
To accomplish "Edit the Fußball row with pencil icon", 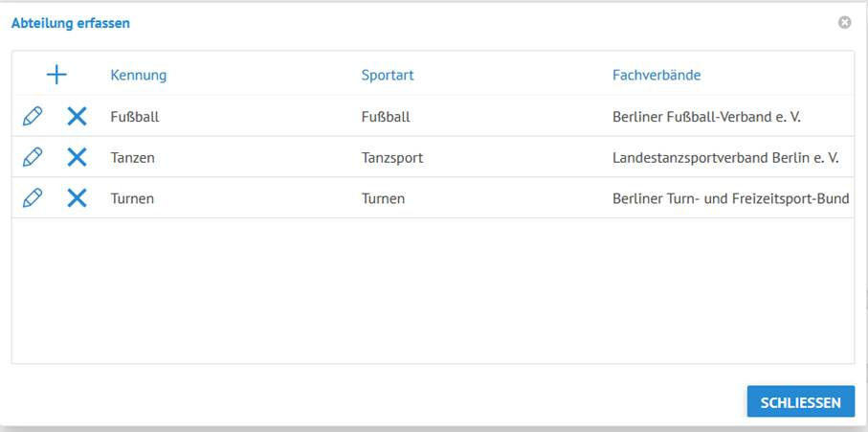I will 33,116.
